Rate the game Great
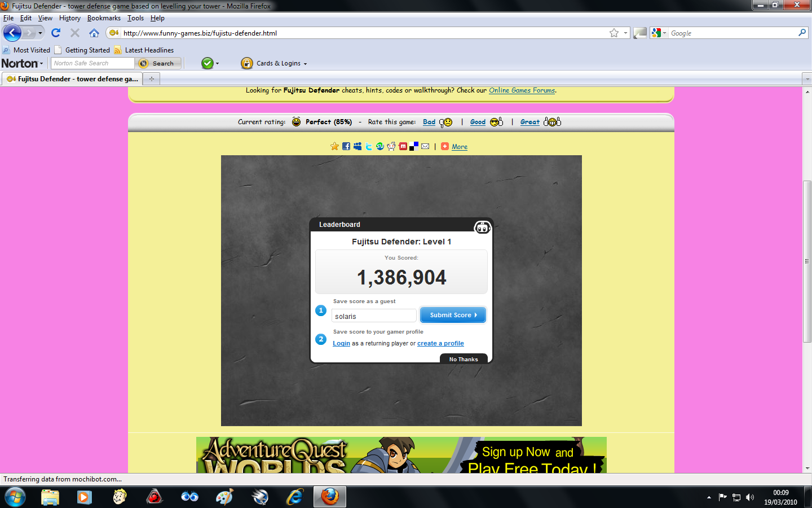812x508 pixels. (x=529, y=122)
